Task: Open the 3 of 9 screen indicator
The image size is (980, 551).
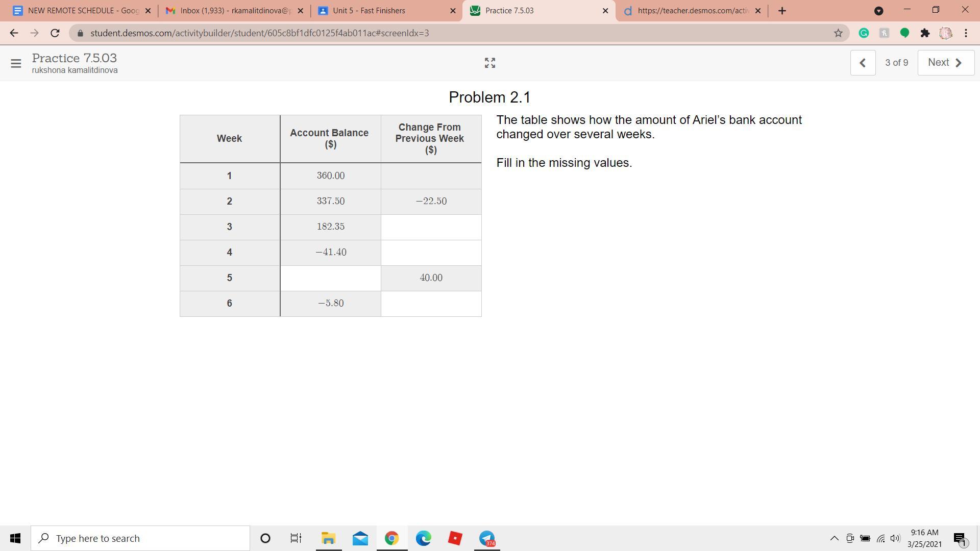Action: [896, 63]
